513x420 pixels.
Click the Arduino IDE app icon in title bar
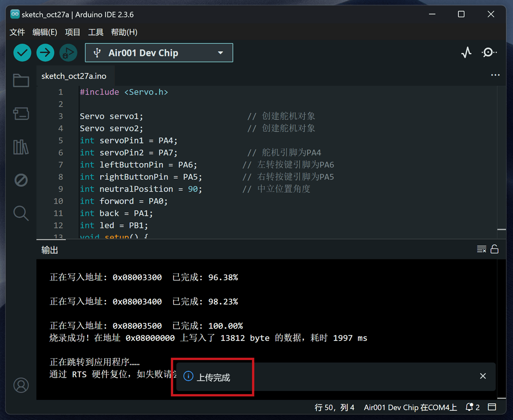pyautogui.click(x=15, y=14)
